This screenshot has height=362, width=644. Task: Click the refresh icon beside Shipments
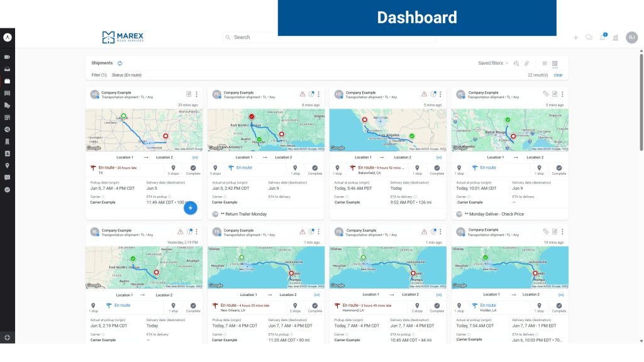coord(119,63)
